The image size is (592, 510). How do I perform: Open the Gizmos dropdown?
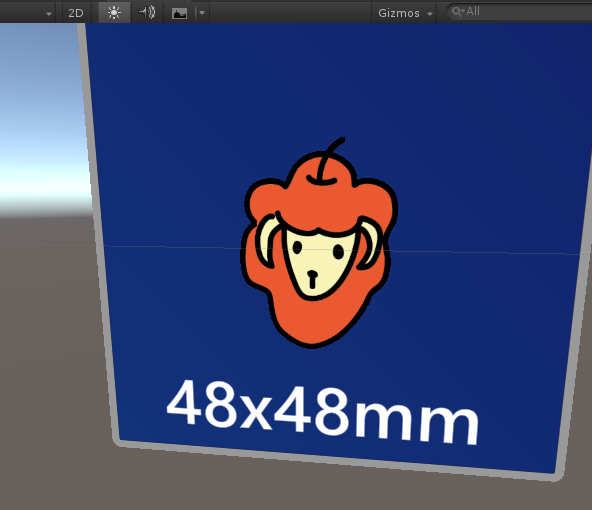pyautogui.click(x=405, y=13)
